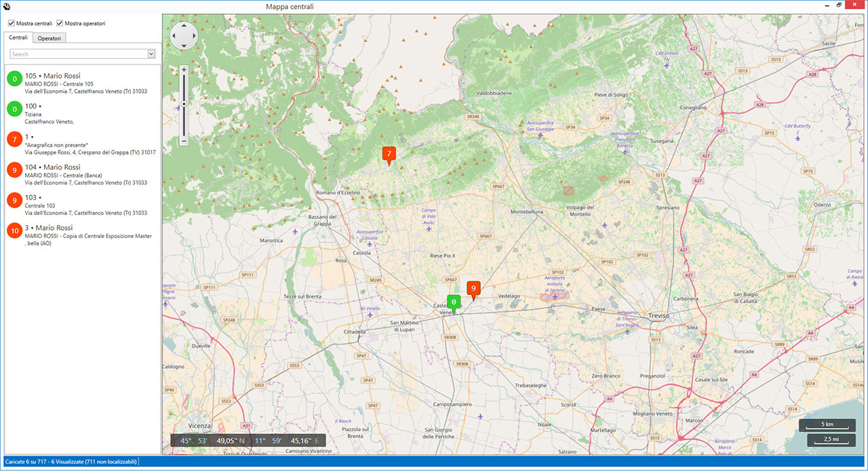Open the Search box dropdown arrow
Viewport: 868px width, 474px height.
point(152,54)
